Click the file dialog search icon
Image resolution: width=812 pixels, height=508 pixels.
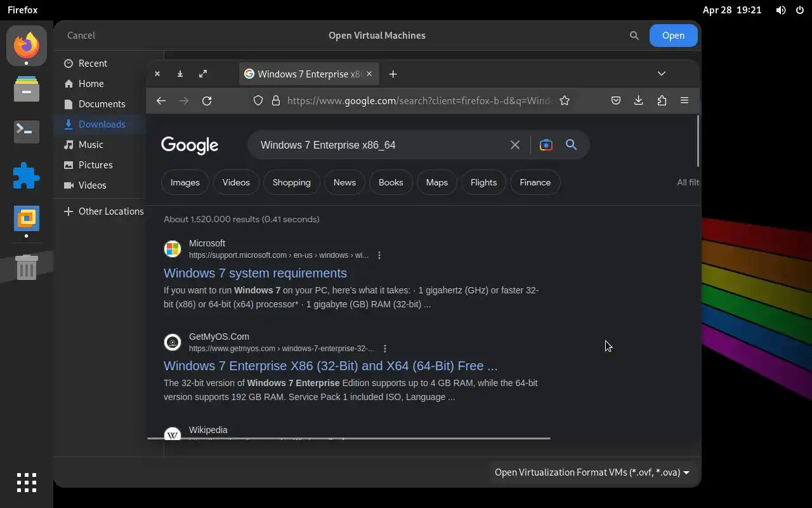[634, 36]
